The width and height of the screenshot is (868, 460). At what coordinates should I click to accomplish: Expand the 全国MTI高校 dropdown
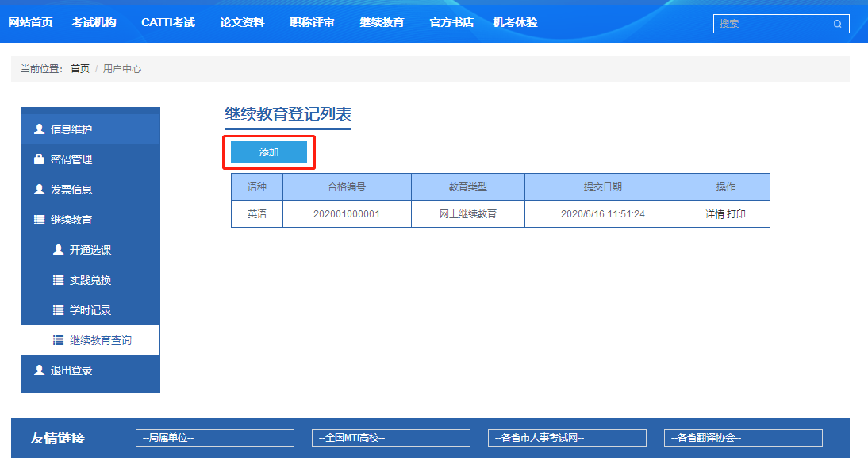(391, 438)
